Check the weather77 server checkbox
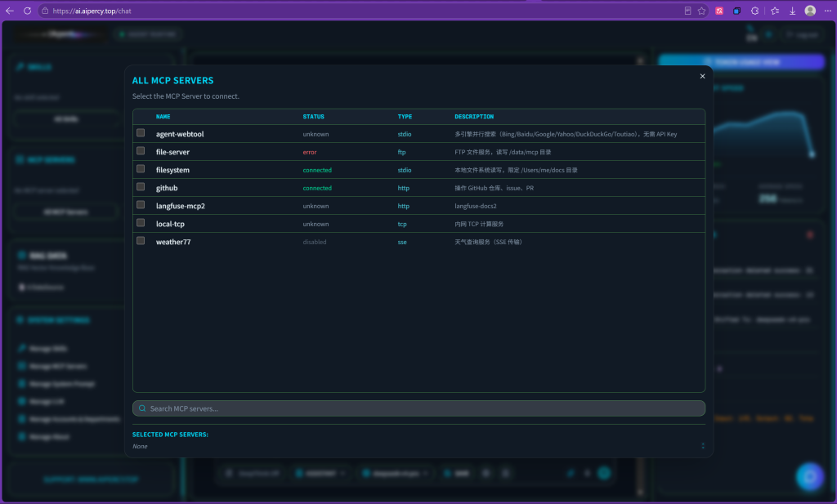Screen dimensions: 837x504 pyautogui.click(x=141, y=240)
